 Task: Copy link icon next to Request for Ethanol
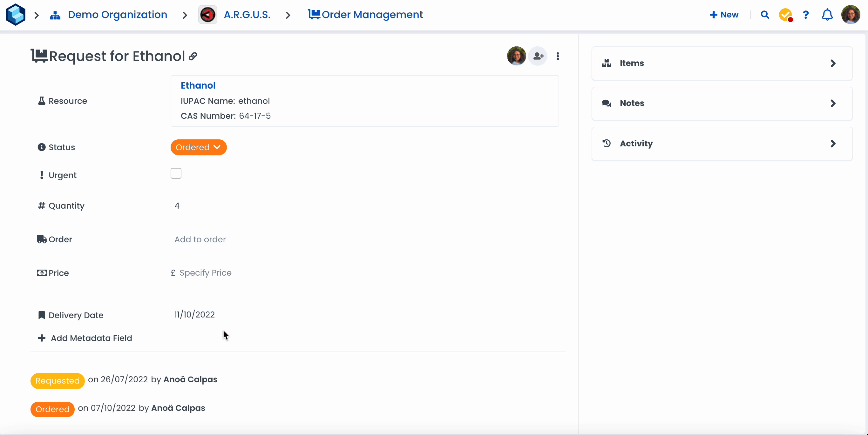pos(193,56)
